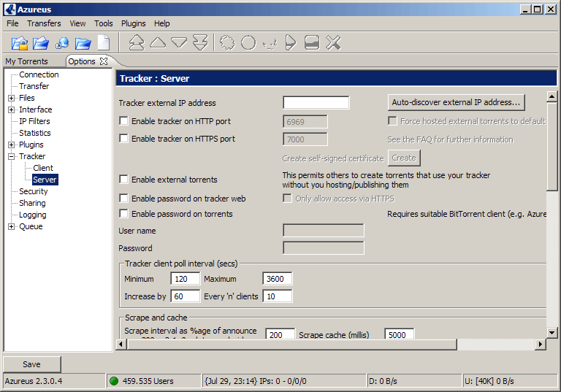Click the Scrape cache (millis) field
This screenshot has width=561, height=392.
coord(400,334)
